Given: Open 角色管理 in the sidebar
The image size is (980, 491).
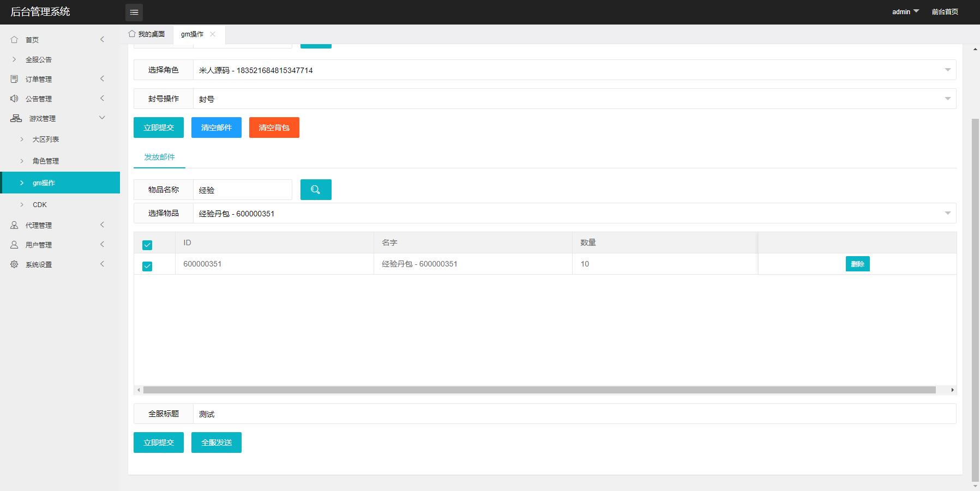Looking at the screenshot, I should 46,161.
